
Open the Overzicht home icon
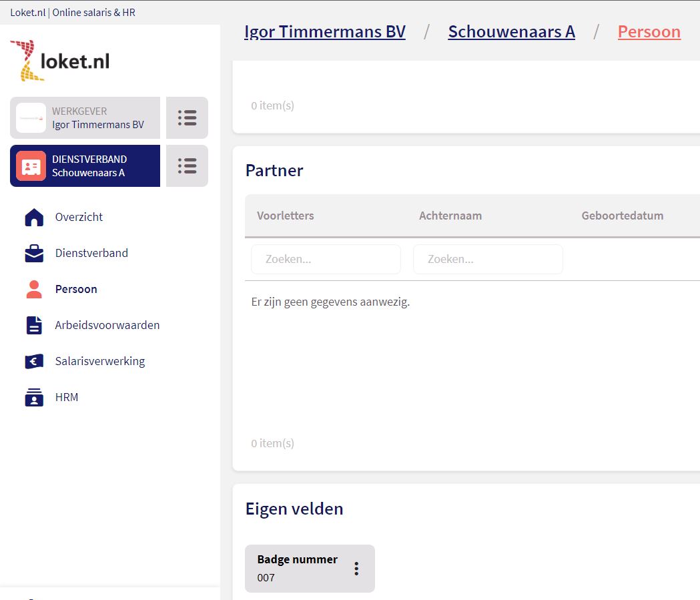(x=33, y=218)
